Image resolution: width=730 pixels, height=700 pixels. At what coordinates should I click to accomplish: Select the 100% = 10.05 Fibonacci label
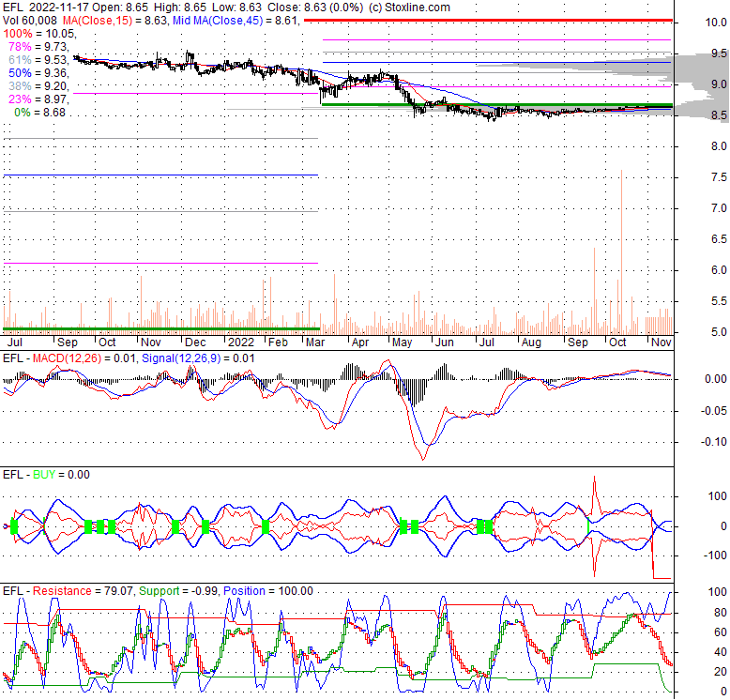pos(39,34)
